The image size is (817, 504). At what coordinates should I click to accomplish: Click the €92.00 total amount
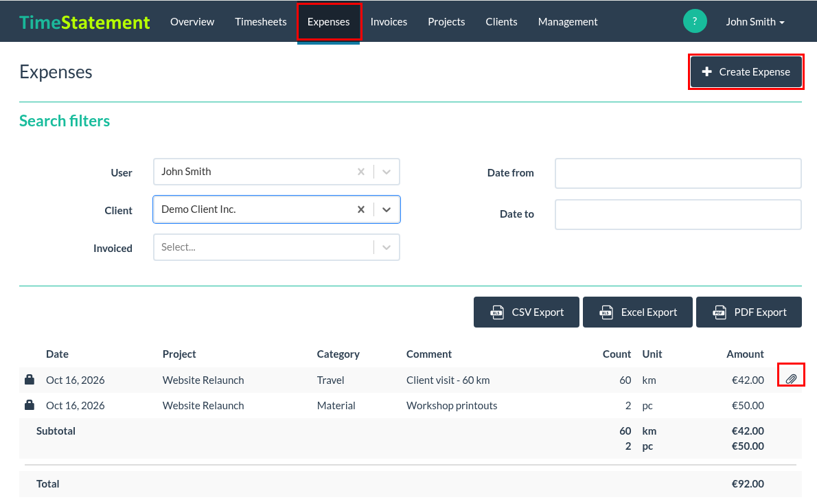pyautogui.click(x=748, y=483)
